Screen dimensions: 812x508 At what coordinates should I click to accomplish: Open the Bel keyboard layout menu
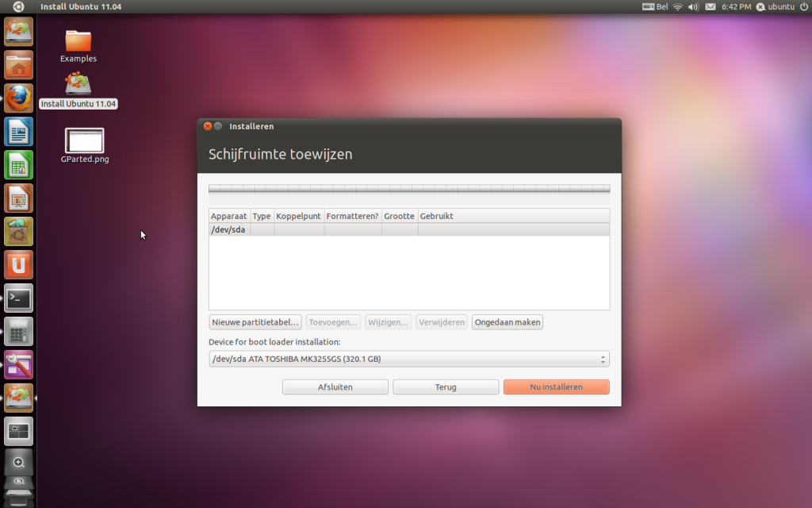pyautogui.click(x=654, y=6)
